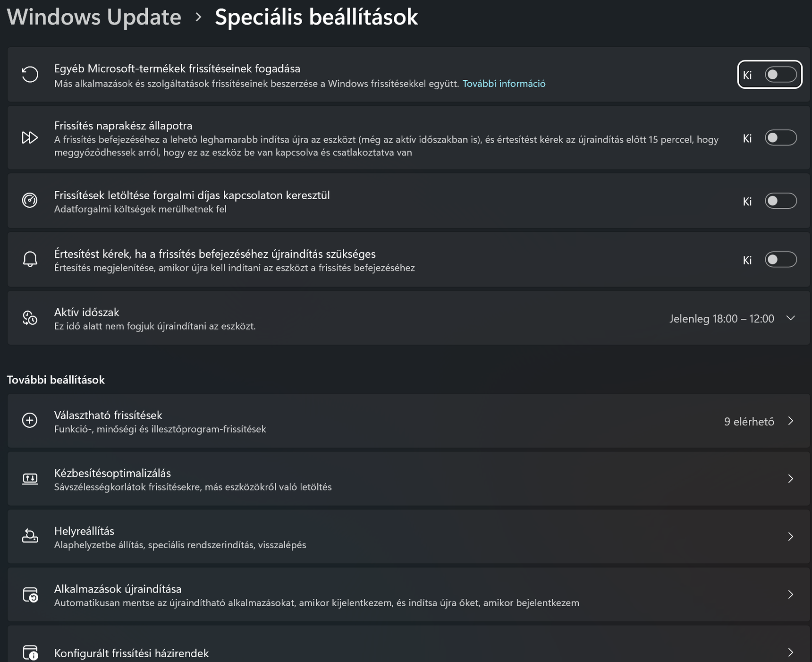Open Választható frissítések via its chevron
The width and height of the screenshot is (812, 662).
(x=791, y=421)
